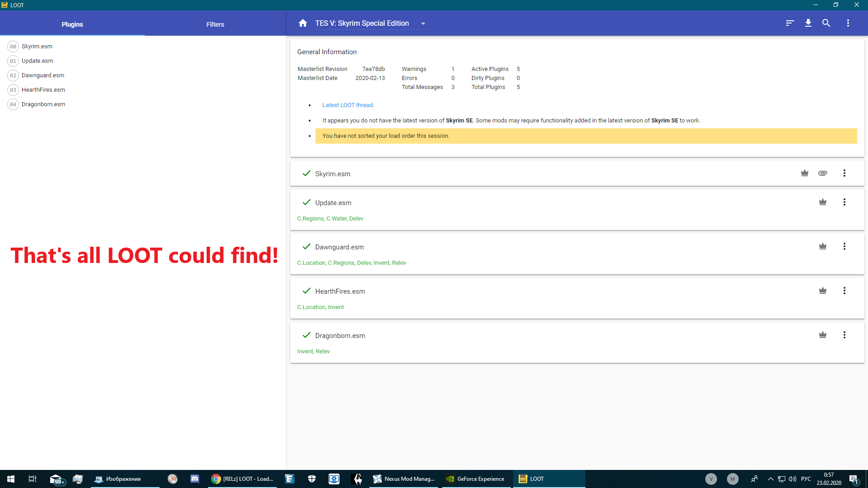Click the attachment icon on Skyrim.esm card
This screenshot has height=488, width=868.
(x=823, y=173)
